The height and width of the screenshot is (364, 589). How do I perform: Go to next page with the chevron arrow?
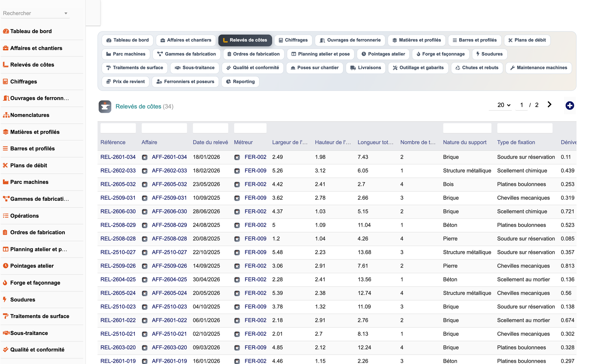tap(549, 105)
